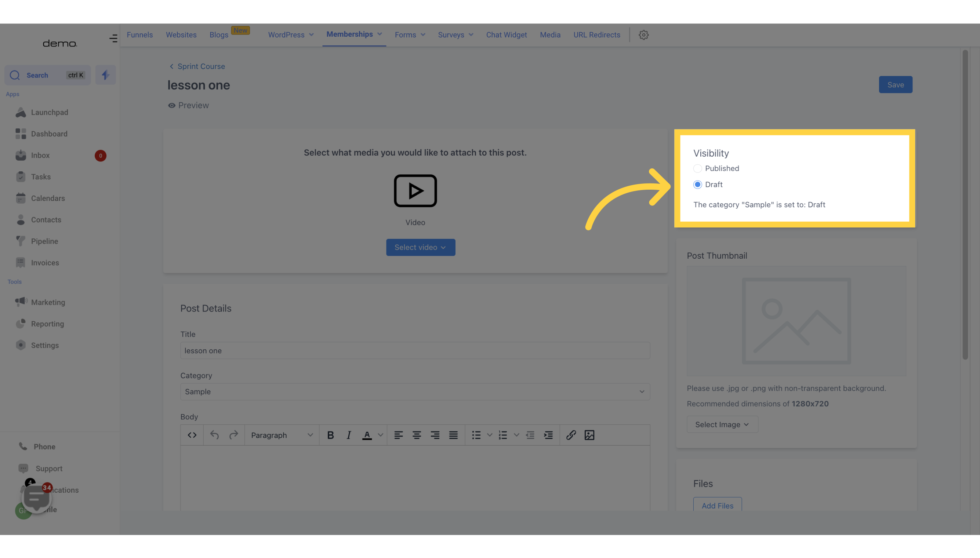
Task: Click the Add Files button
Action: point(718,506)
